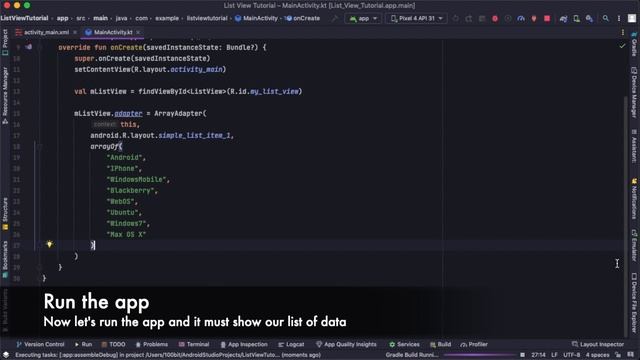The height and width of the screenshot is (360, 640).
Task: Click the MainActivity breadcrumb item
Action: pos(256,18)
